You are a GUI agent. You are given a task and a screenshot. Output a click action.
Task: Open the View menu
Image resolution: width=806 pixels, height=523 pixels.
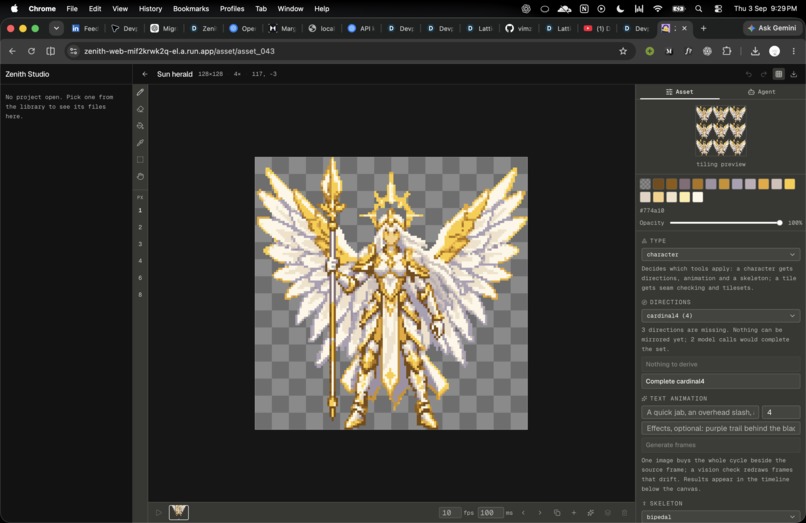point(120,9)
